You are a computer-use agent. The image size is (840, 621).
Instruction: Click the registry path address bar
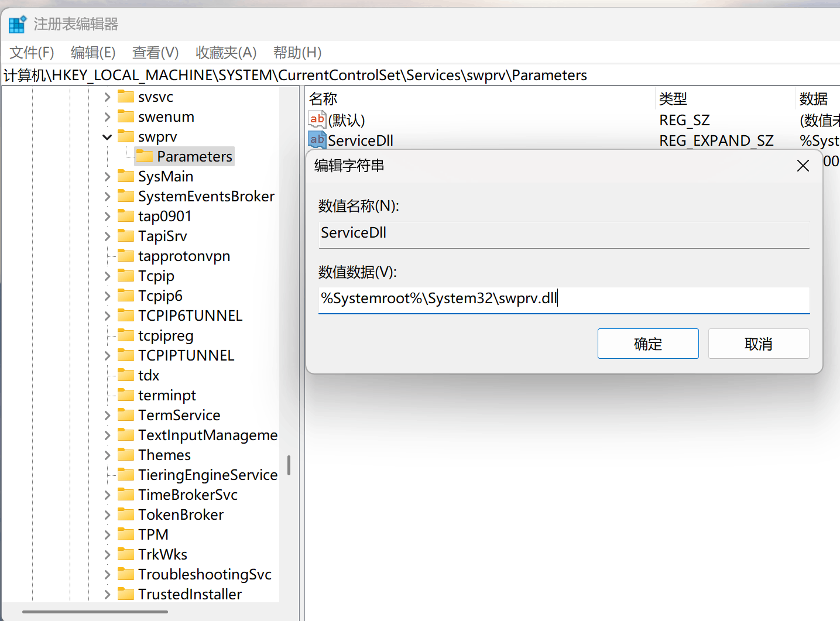point(420,76)
